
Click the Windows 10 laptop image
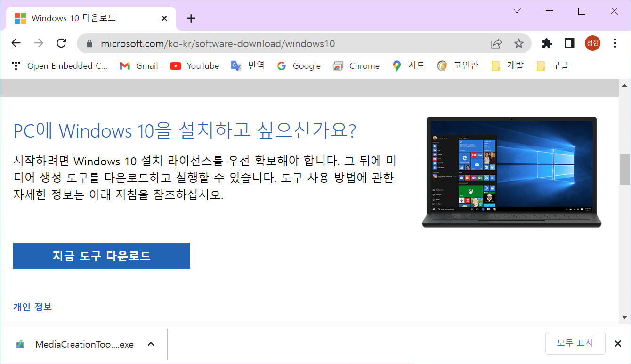[511, 172]
